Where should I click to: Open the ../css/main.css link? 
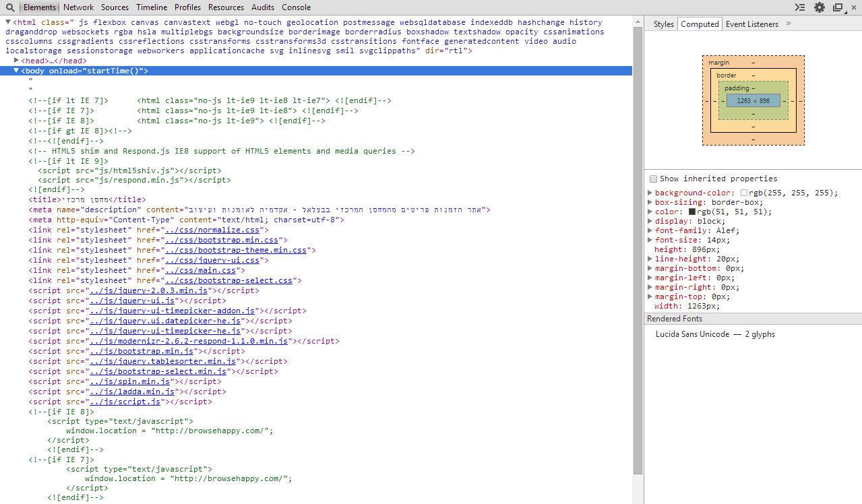click(x=199, y=270)
